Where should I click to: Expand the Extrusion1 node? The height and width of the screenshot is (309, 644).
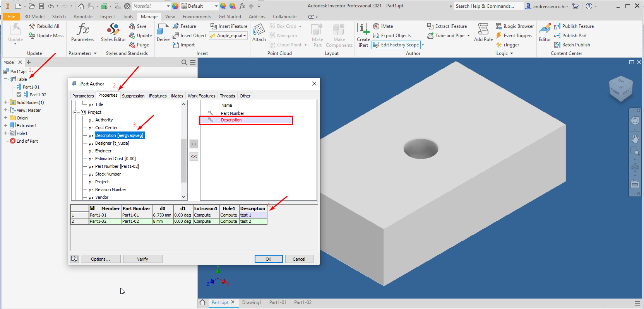click(x=6, y=126)
